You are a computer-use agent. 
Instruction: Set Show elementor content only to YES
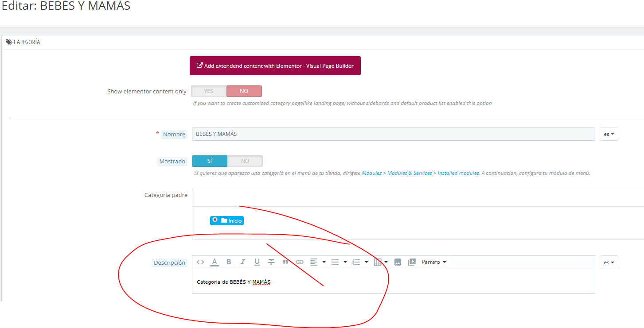209,91
